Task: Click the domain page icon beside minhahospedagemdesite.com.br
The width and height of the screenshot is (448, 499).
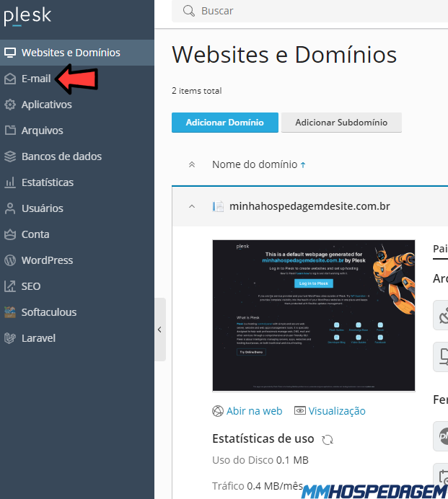Action: coord(218,206)
